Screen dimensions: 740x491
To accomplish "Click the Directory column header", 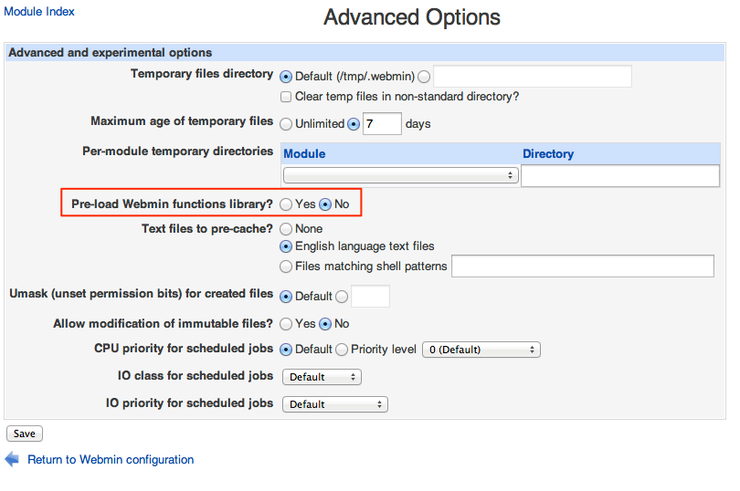I will point(548,154).
